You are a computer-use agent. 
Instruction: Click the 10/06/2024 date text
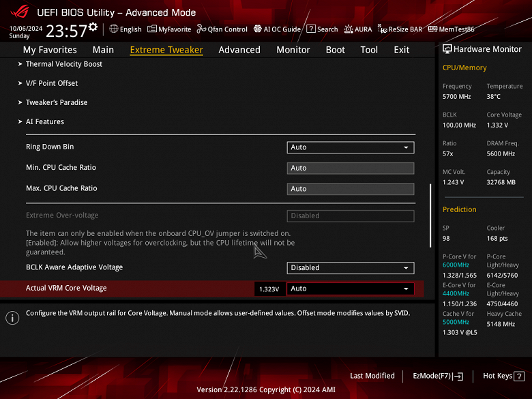pos(26,29)
